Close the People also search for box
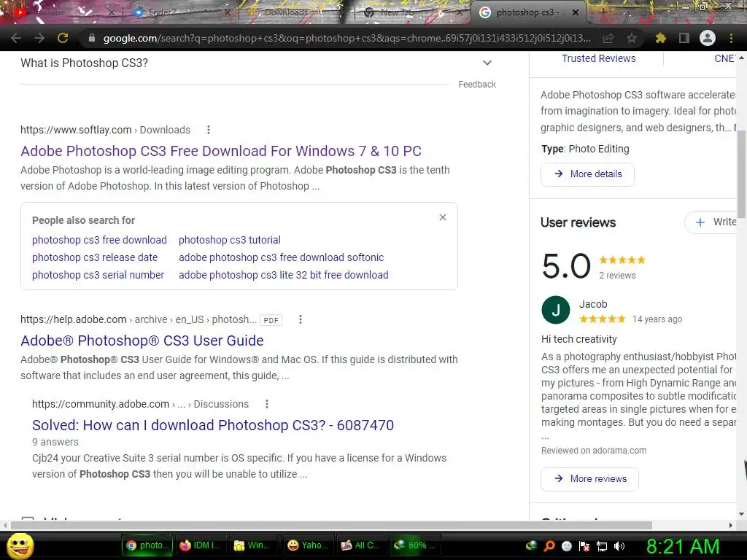The width and height of the screenshot is (747, 560). coord(443,217)
